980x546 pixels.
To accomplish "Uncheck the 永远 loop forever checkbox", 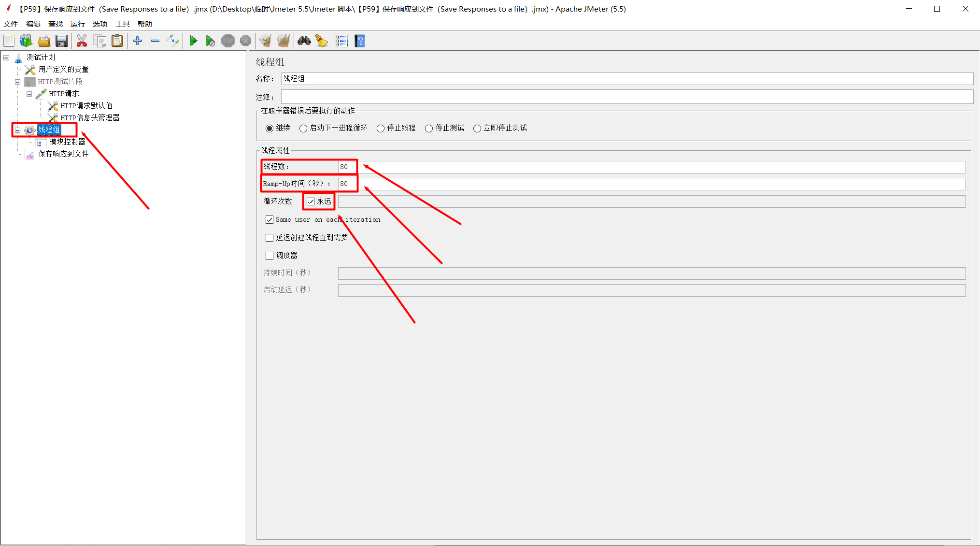I will (311, 201).
